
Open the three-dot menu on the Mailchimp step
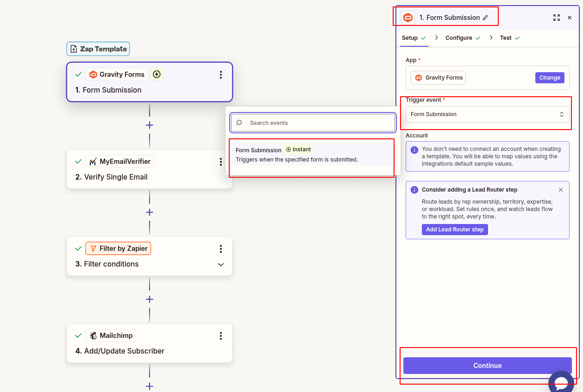click(x=221, y=336)
